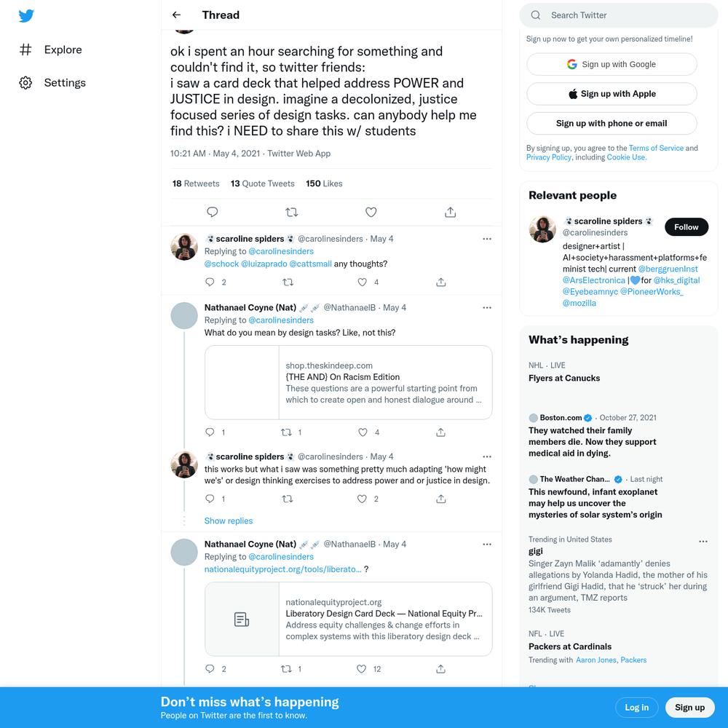
Task: Click the Search Twitter field
Action: (618, 15)
